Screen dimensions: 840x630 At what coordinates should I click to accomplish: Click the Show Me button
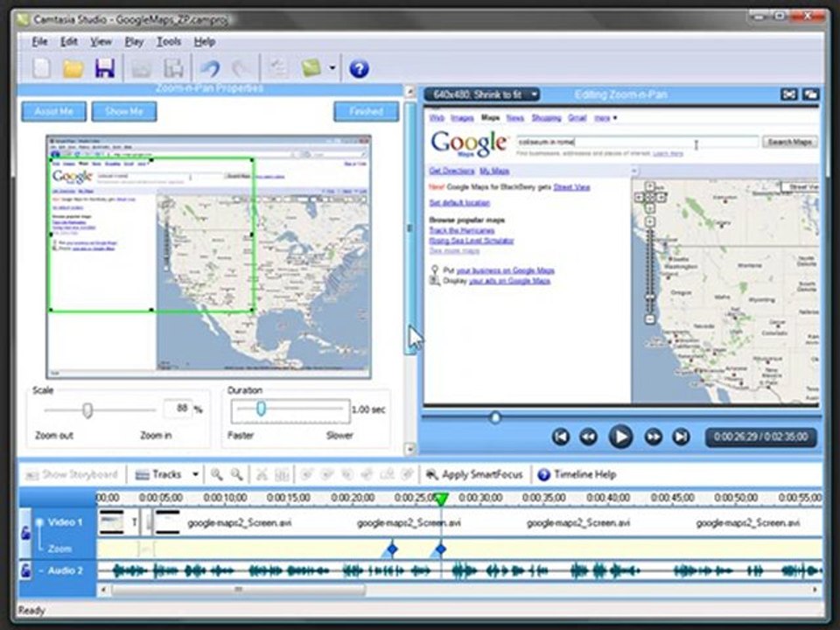[124, 111]
